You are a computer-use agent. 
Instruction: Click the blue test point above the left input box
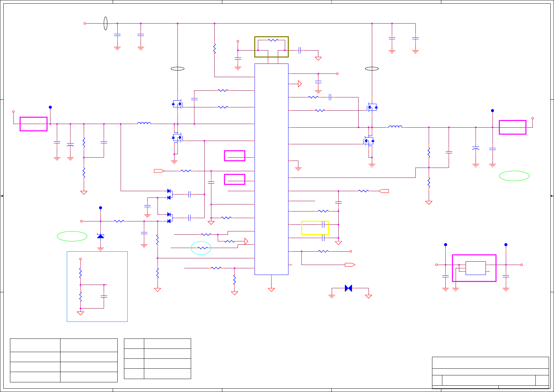tap(50, 107)
